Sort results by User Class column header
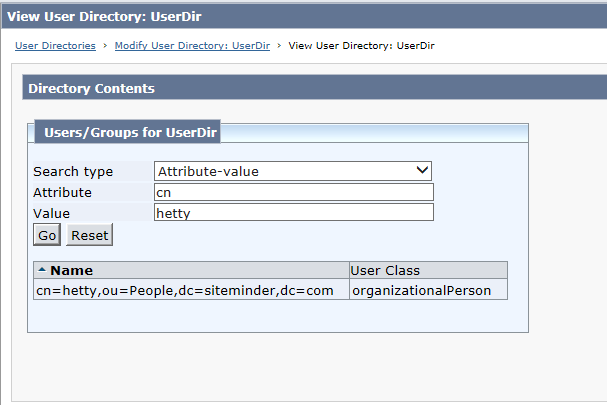The image size is (607, 405). 385,270
